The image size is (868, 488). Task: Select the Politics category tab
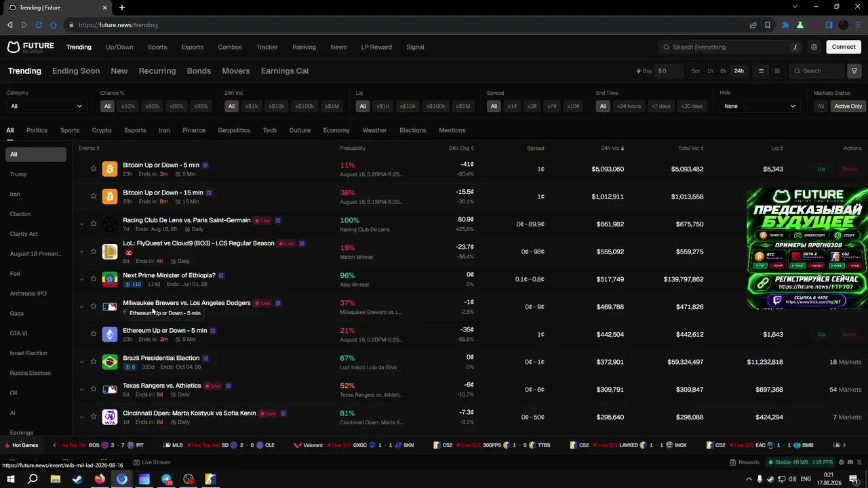(37, 130)
